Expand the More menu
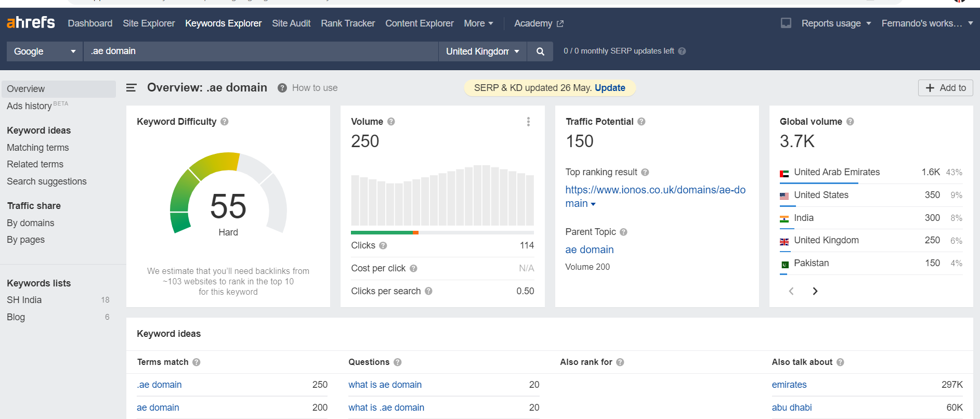980x419 pixels. click(478, 23)
